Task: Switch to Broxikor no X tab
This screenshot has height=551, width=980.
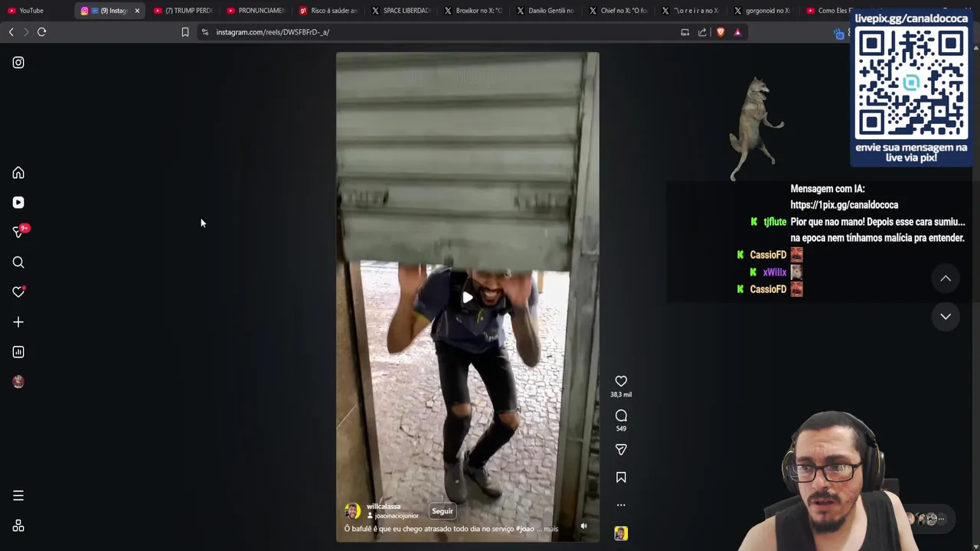Action: [473, 11]
